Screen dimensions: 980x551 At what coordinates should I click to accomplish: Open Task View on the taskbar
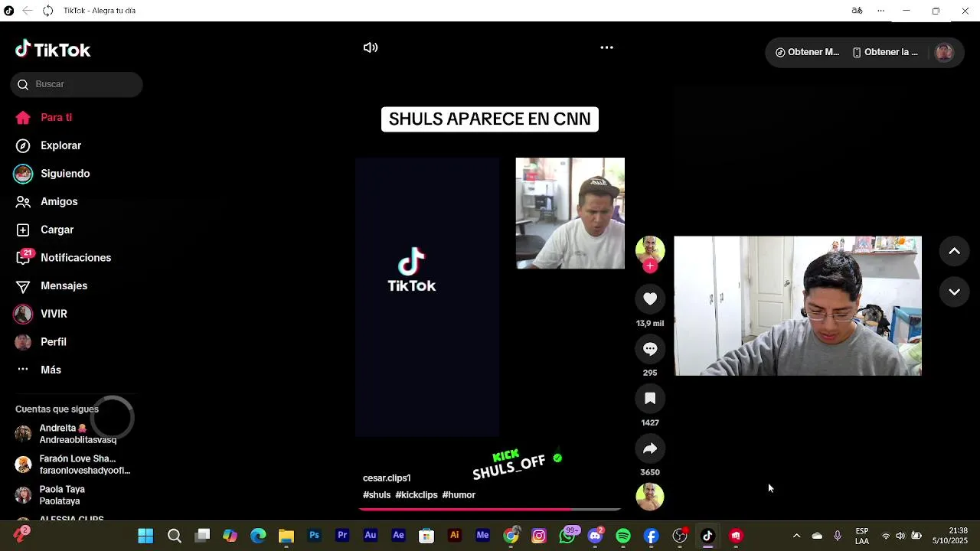click(x=203, y=536)
